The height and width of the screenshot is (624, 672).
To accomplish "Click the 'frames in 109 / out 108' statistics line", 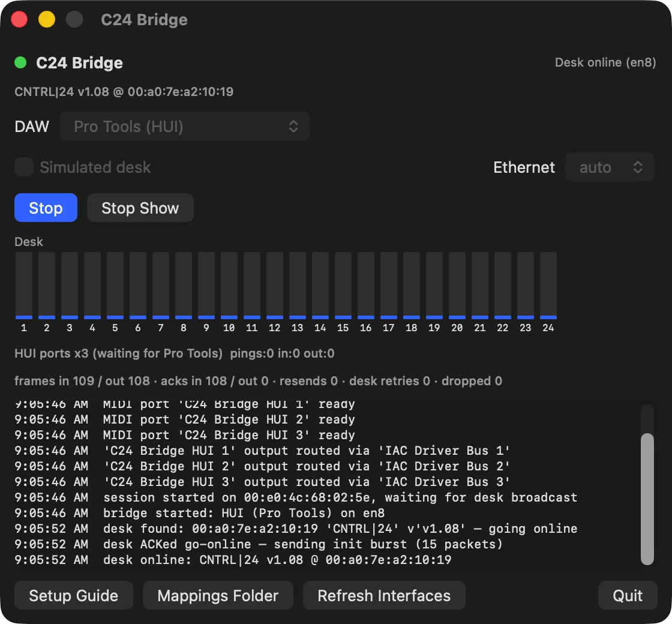I will (258, 381).
